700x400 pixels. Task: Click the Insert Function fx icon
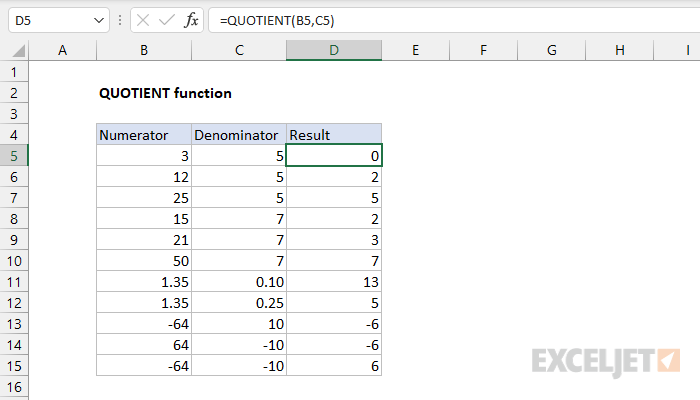point(189,20)
